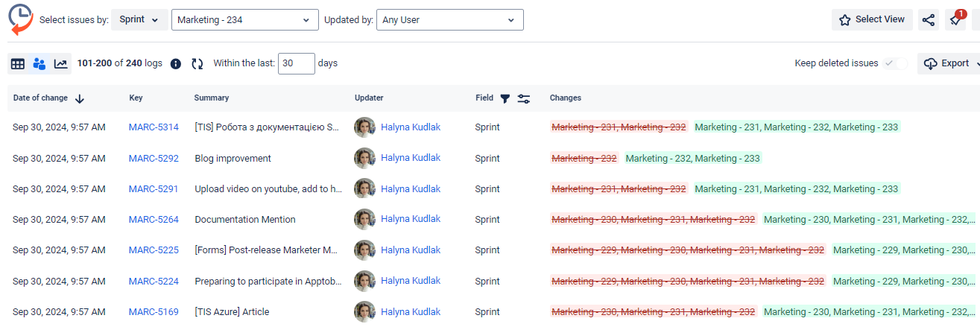Open the Sprint issue selector dropdown

(139, 20)
